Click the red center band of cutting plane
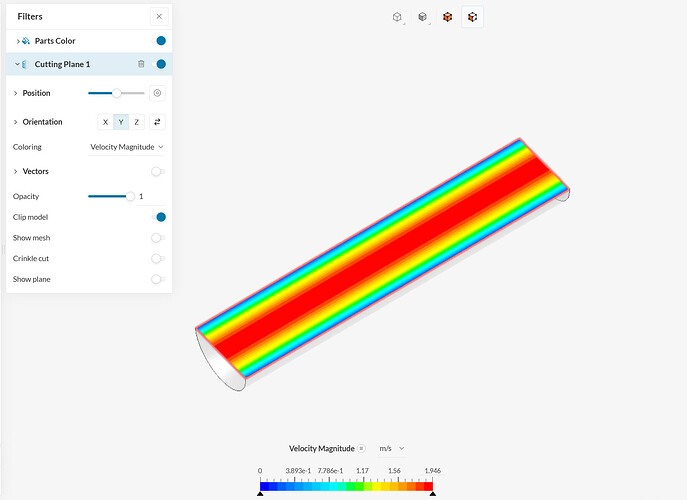Image resolution: width=687 pixels, height=500 pixels. pyautogui.click(x=382, y=258)
